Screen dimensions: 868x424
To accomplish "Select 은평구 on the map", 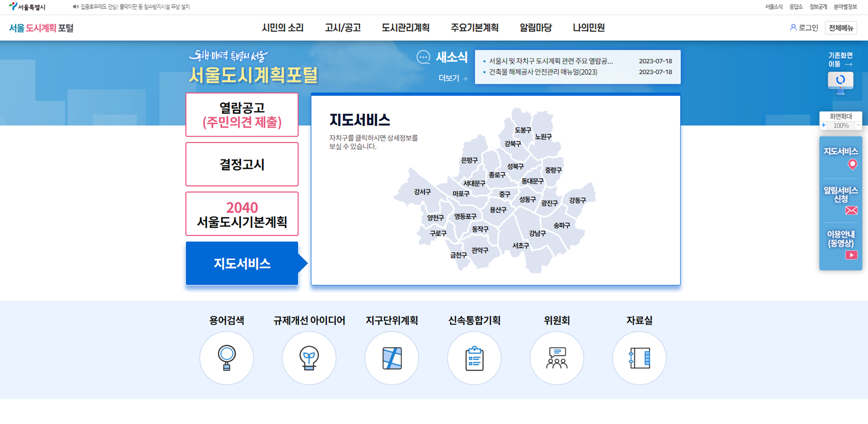I will point(469,161).
